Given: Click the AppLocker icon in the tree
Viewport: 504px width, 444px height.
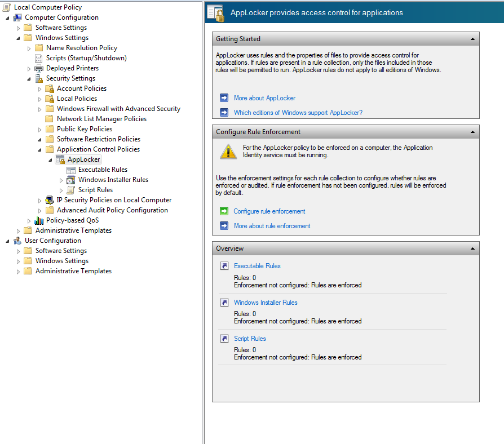Looking at the screenshot, I should pos(60,159).
